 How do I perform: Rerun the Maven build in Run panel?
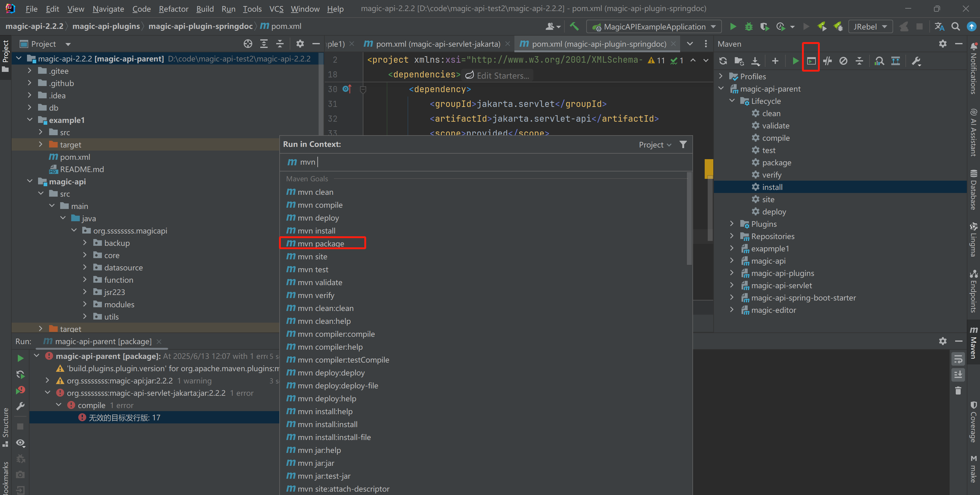pyautogui.click(x=21, y=358)
